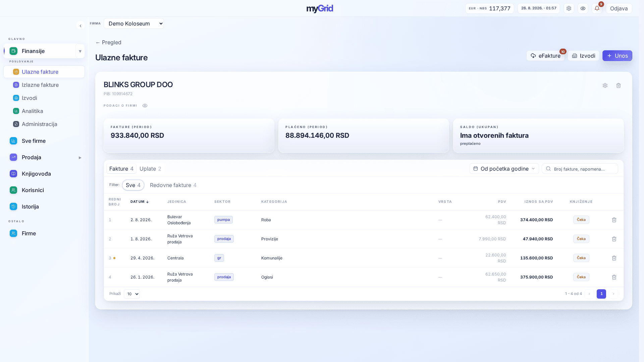644x362 pixels.
Task: Expand the Prodaja submenu arrow
Action: point(80,158)
